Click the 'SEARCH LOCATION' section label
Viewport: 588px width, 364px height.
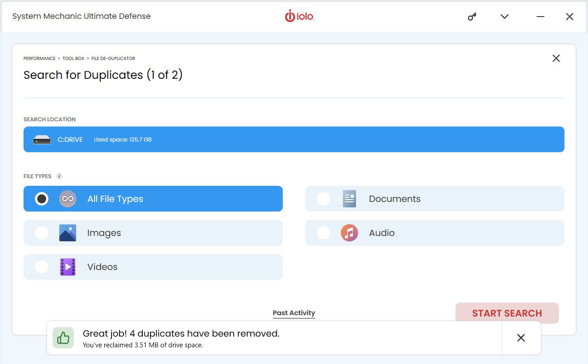(50, 120)
